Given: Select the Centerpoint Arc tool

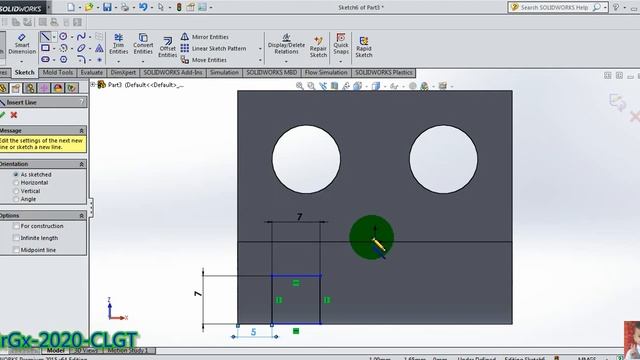Looking at the screenshot, I should [x=63, y=48].
